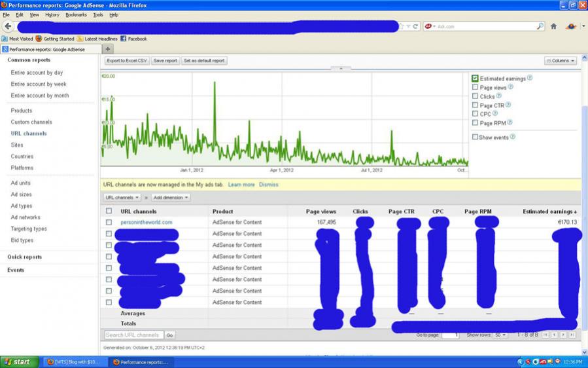588x368 pixels.
Task: Jump to last page of table results
Action: [x=572, y=335]
